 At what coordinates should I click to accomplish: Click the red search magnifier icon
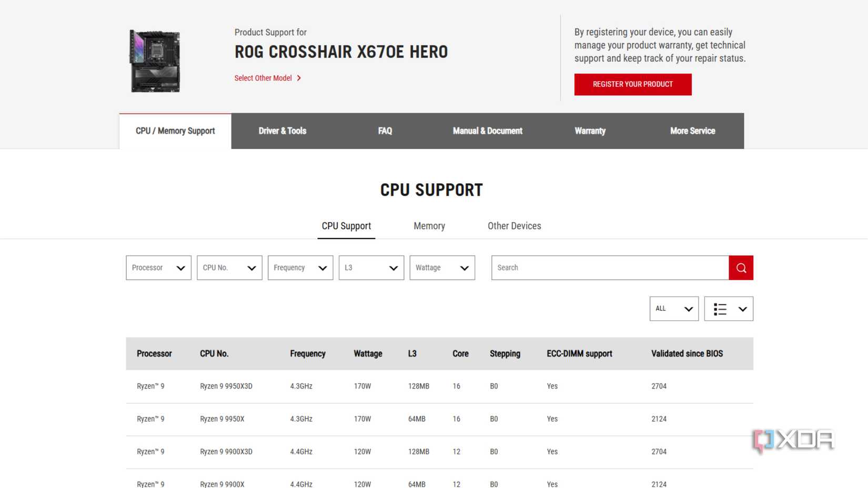click(x=741, y=268)
